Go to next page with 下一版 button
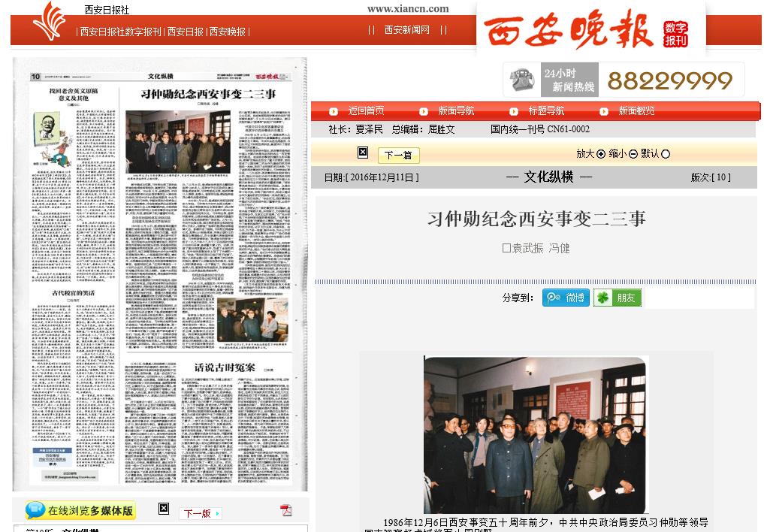764x532 pixels. [200, 513]
